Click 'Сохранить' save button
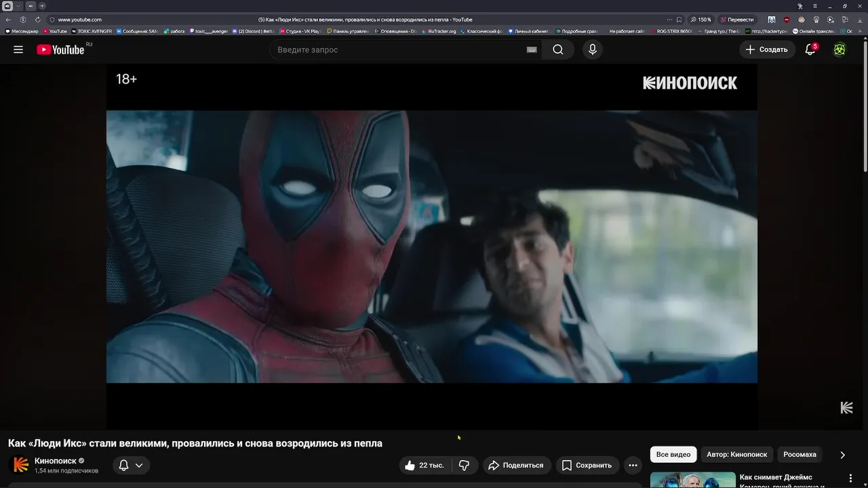Viewport: 868px width, 488px height. (587, 465)
